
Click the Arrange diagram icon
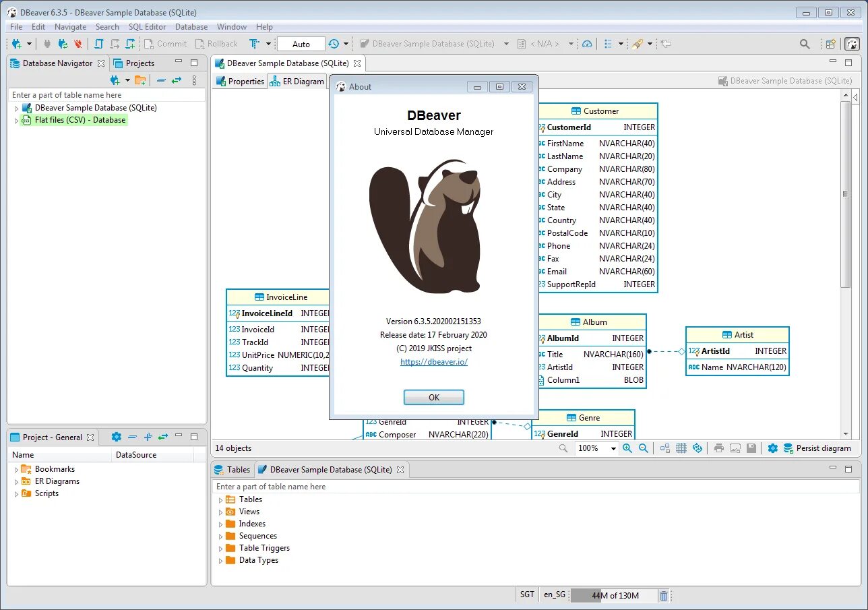tap(665, 448)
